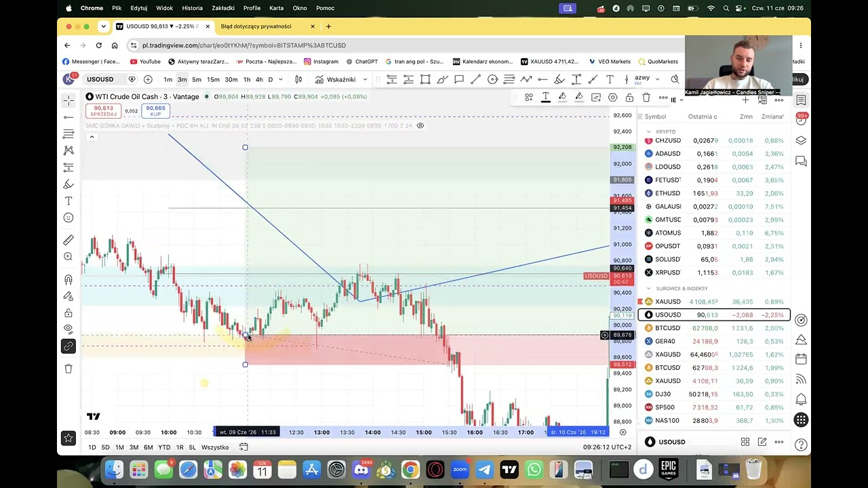This screenshot has height=488, width=868.
Task: Select the brush drawing tool
Action: (68, 184)
